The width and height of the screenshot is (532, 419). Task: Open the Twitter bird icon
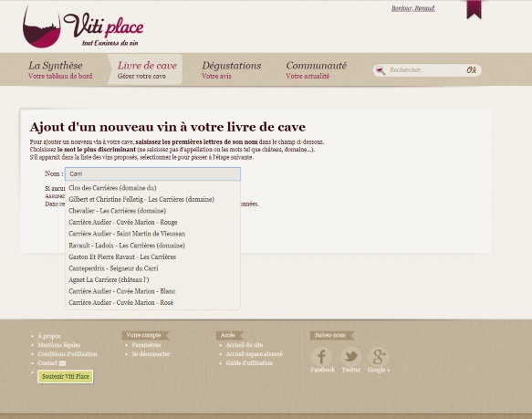click(x=350, y=356)
